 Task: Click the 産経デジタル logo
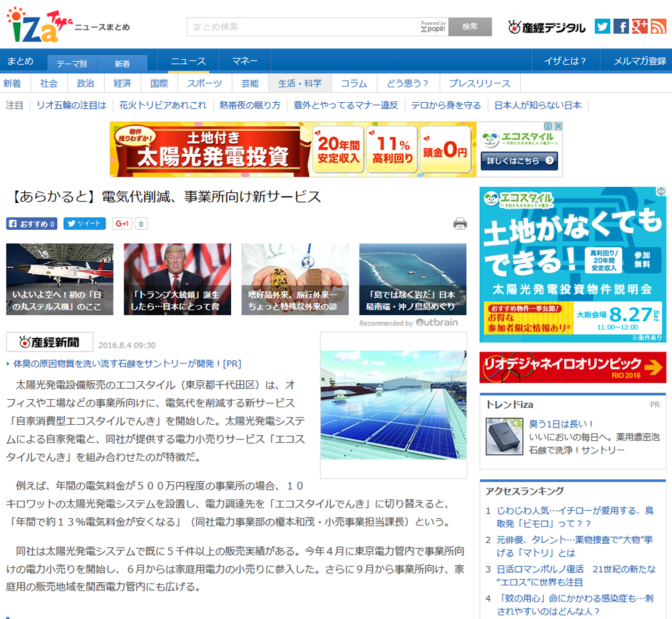546,28
